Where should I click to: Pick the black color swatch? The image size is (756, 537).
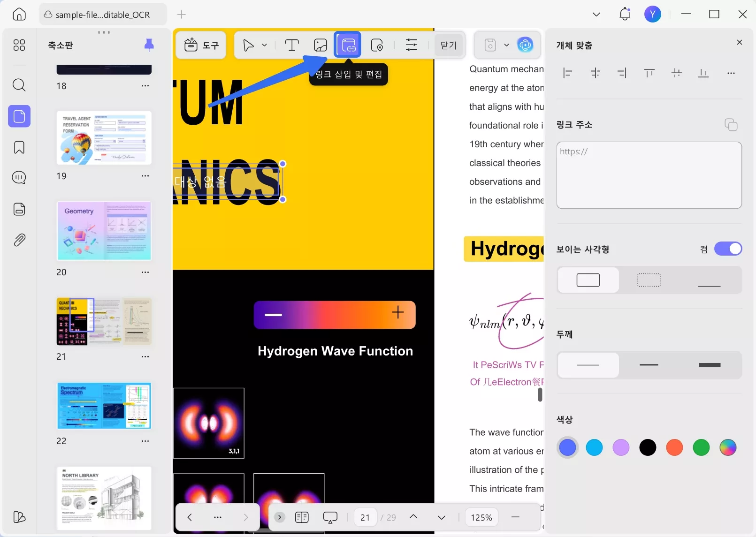pyautogui.click(x=648, y=447)
